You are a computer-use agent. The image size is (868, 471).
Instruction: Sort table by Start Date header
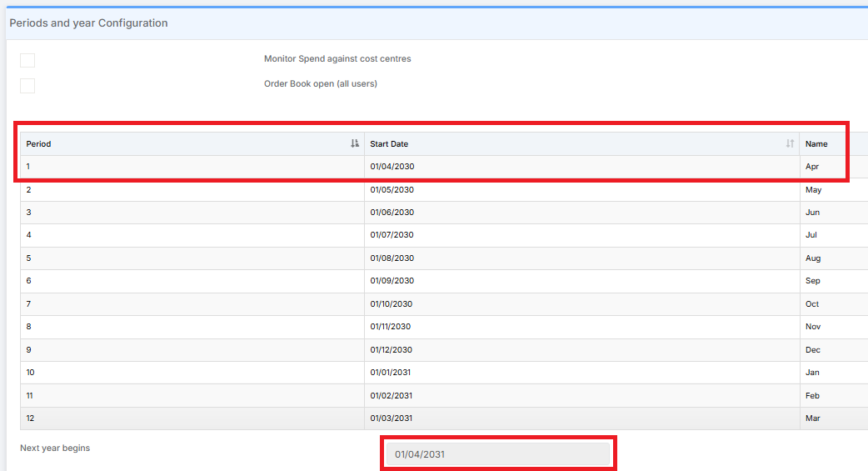[x=389, y=144]
